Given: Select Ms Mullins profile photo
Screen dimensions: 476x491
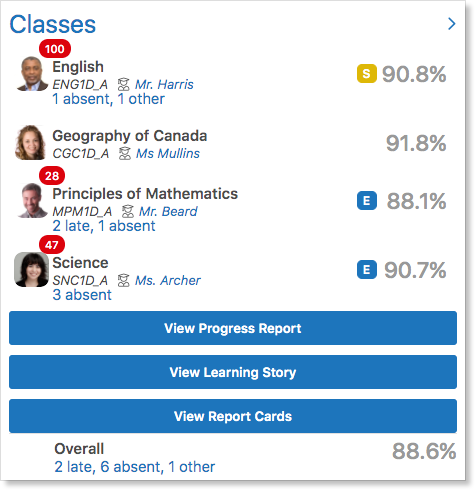Looking at the screenshot, I should pyautogui.click(x=30, y=143).
